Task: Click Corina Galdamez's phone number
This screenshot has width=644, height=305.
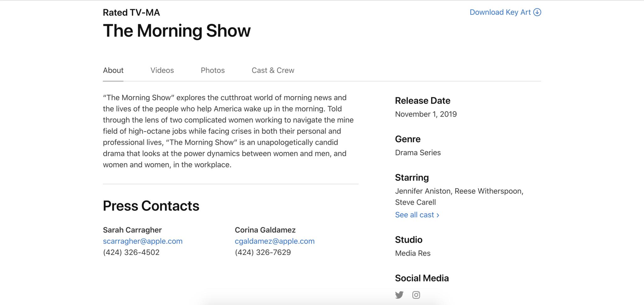Action: pyautogui.click(x=263, y=252)
